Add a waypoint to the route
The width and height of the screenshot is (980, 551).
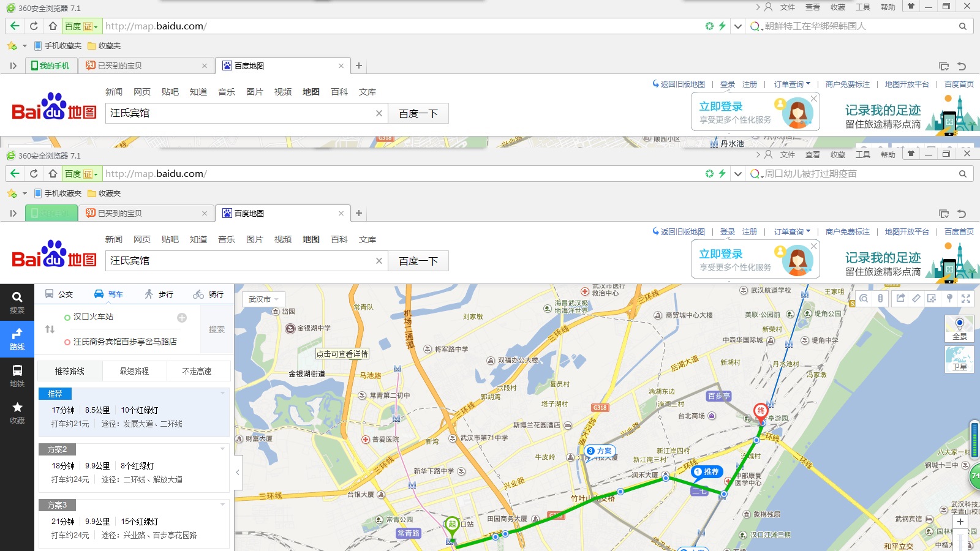click(x=182, y=318)
